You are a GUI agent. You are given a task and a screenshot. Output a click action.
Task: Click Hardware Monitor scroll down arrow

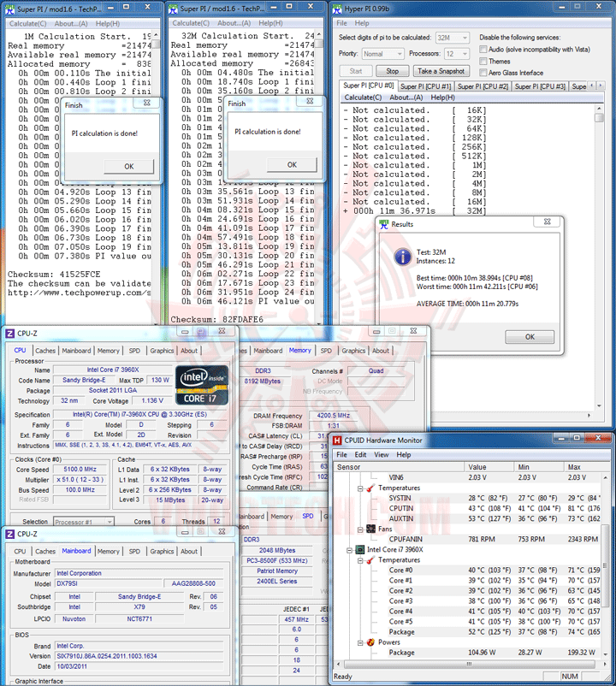pos(605,654)
